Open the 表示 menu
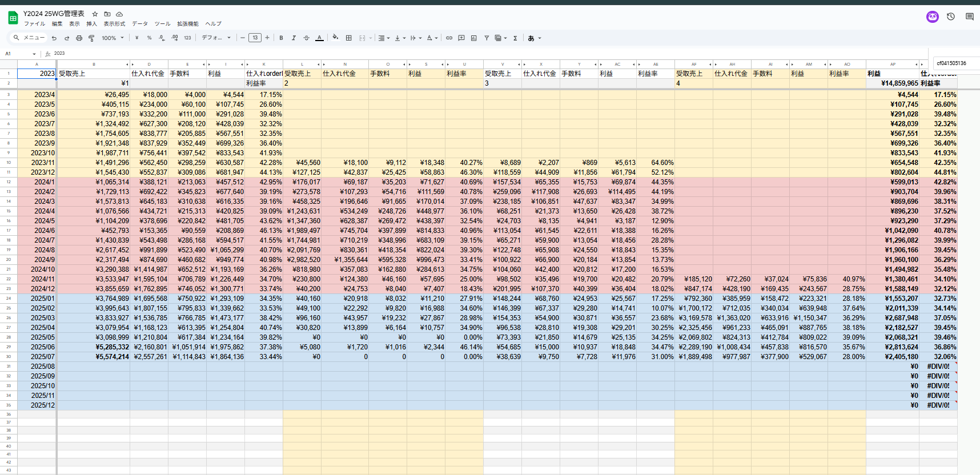The height and width of the screenshot is (475, 980). [x=74, y=24]
